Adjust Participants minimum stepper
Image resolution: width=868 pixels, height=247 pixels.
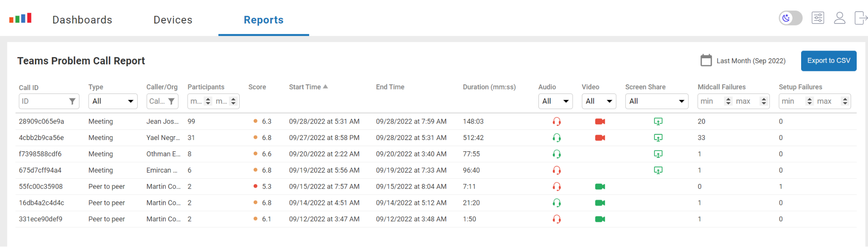[208, 101]
